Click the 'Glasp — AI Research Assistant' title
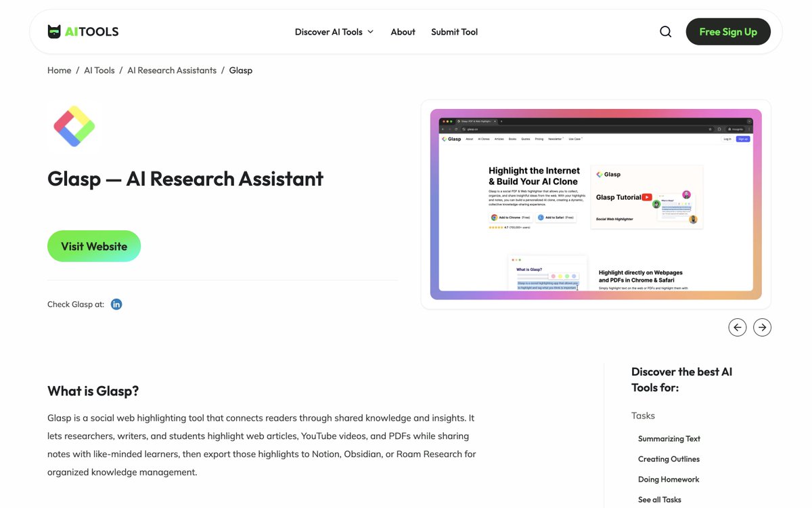 (x=185, y=179)
